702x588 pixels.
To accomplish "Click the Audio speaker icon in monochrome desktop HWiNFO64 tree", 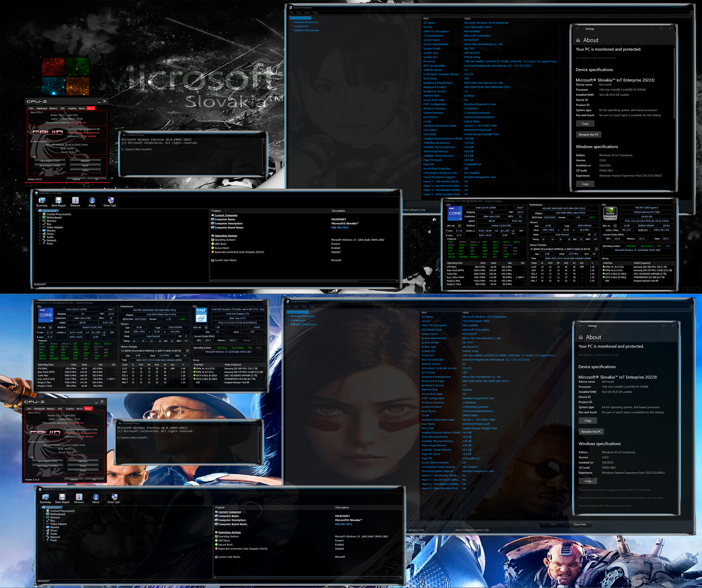I will click(44, 237).
